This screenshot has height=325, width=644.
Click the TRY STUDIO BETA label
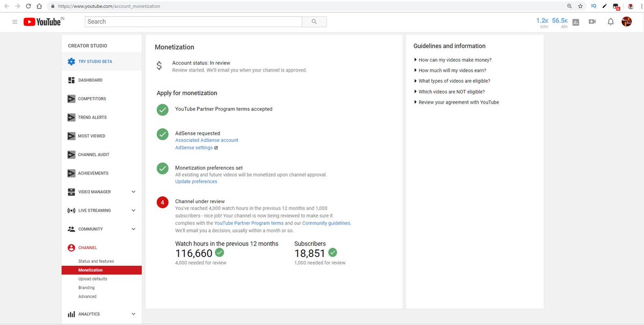(96, 62)
